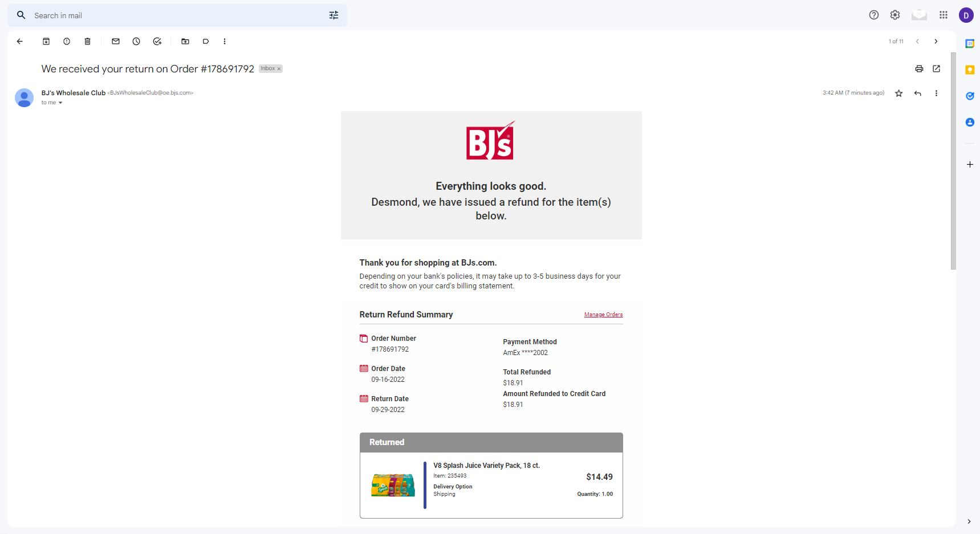
Task: Snooze this email with clock icon
Action: pyautogui.click(x=136, y=42)
